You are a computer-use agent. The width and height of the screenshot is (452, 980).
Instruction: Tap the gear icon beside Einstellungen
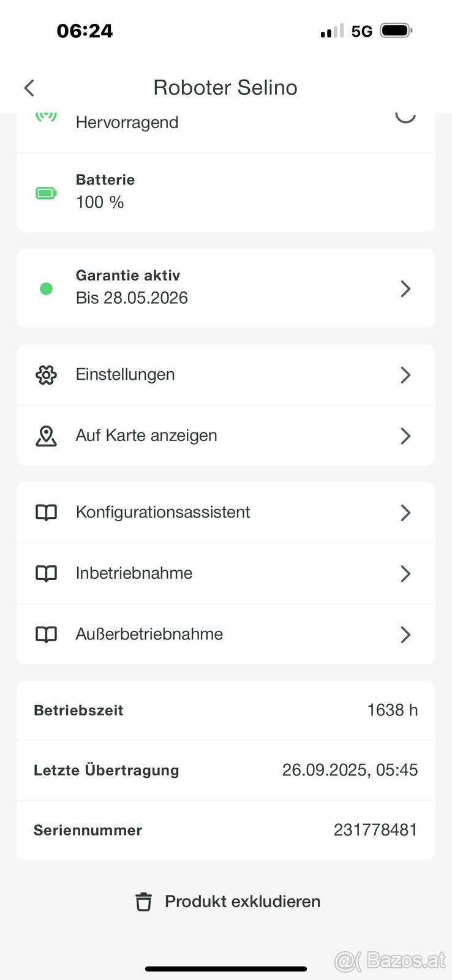(46, 375)
